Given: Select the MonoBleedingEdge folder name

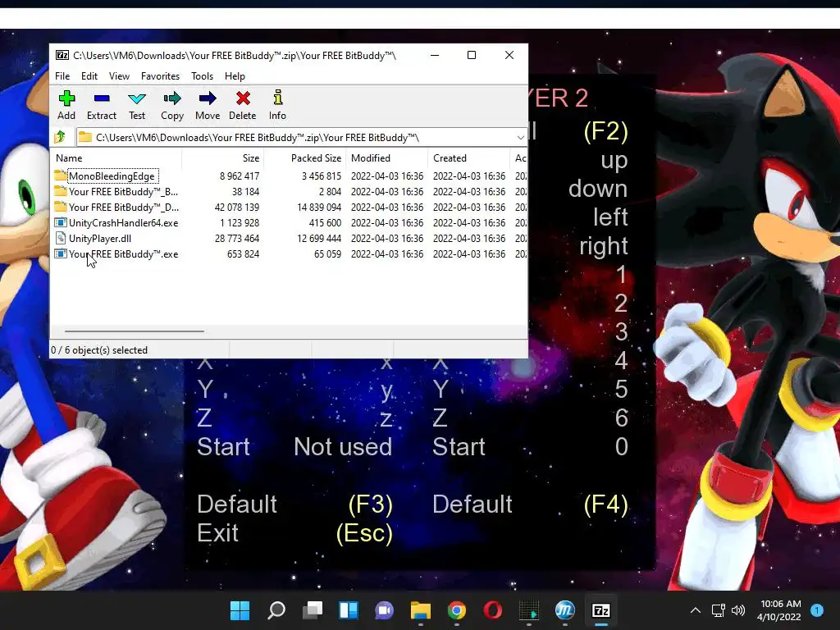Looking at the screenshot, I should [112, 176].
